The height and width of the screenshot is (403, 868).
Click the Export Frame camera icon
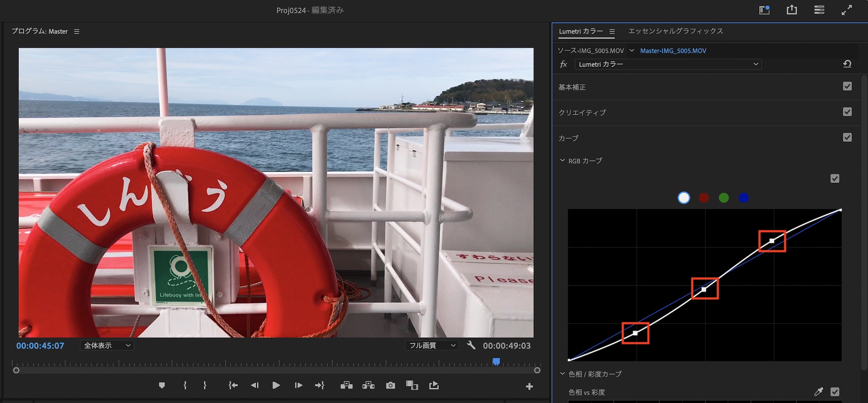pos(390,385)
